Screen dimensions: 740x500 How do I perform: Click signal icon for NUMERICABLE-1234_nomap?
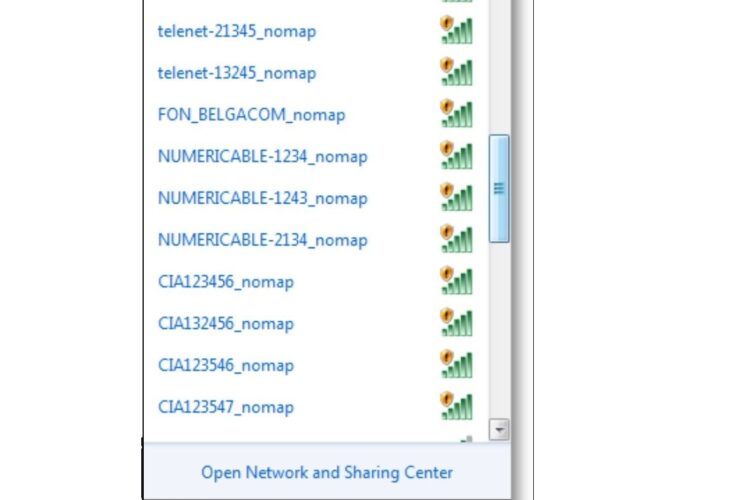pyautogui.click(x=456, y=155)
